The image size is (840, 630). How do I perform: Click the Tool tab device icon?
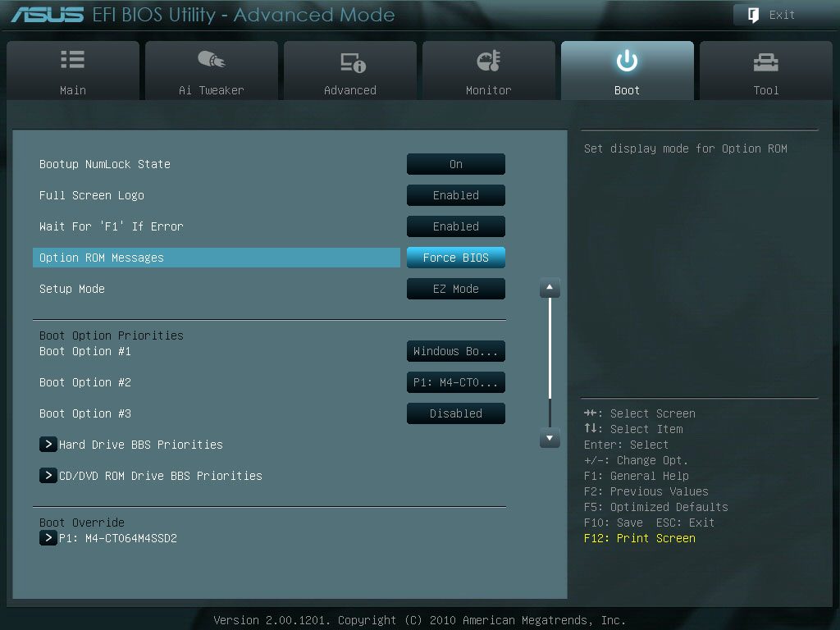pyautogui.click(x=765, y=62)
